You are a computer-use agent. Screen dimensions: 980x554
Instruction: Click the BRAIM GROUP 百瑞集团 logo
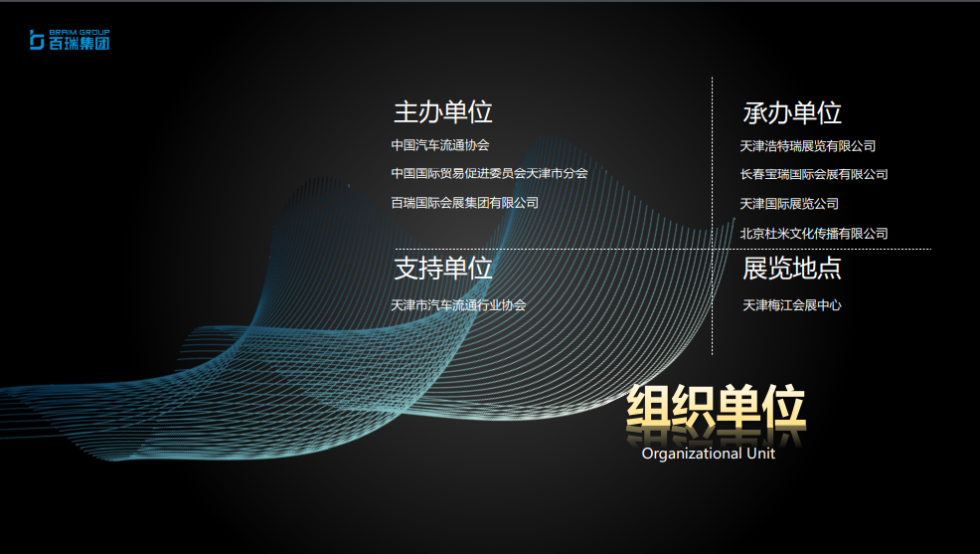coord(70,40)
